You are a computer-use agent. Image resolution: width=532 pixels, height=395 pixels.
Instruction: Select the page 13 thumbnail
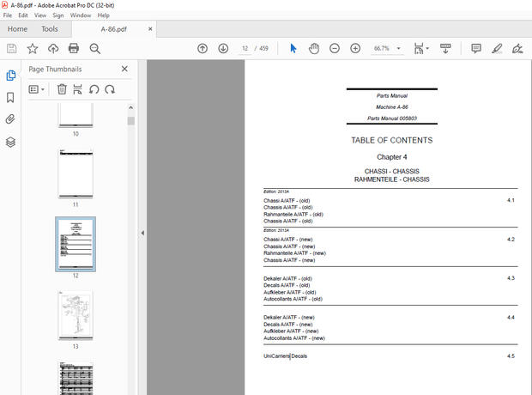coord(76,315)
